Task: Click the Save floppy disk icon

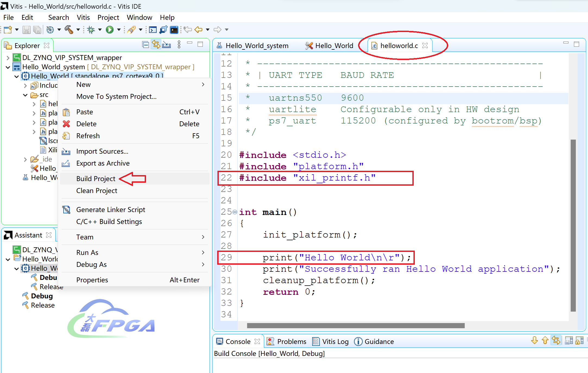Action: coord(26,30)
